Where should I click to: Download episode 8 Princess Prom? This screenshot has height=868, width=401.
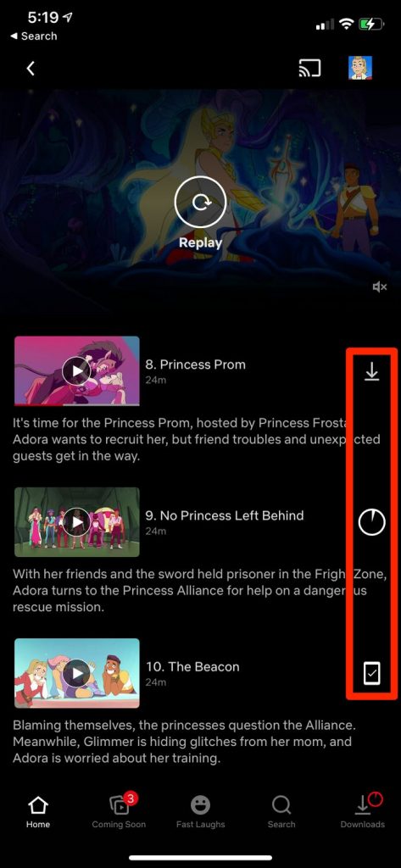pos(371,372)
